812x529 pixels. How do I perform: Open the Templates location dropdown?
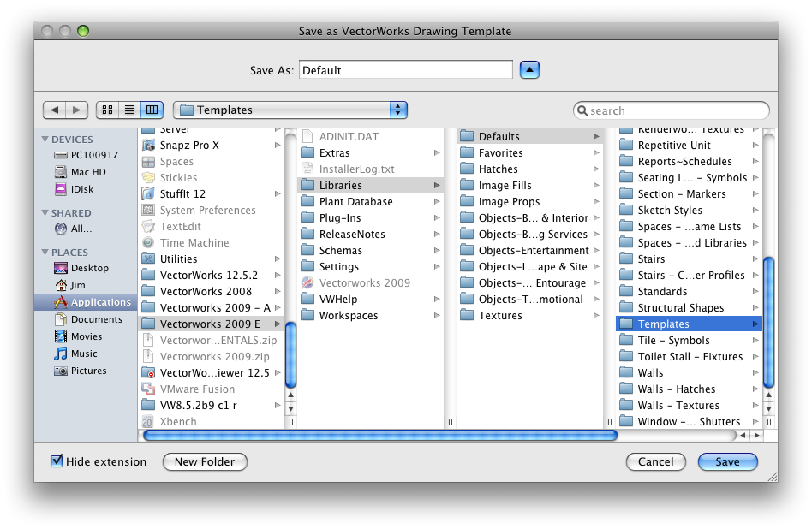click(290, 110)
